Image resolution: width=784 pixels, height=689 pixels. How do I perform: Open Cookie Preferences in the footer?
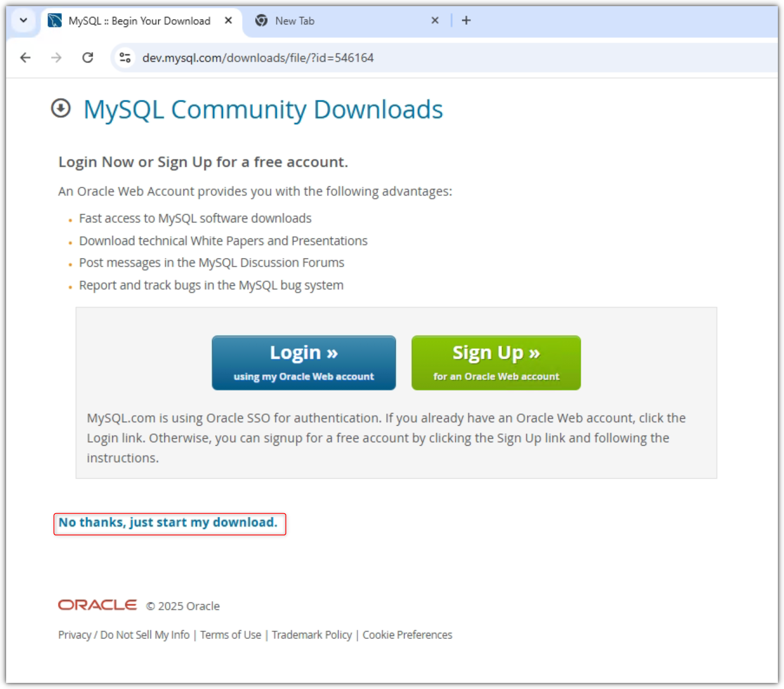[x=407, y=635]
